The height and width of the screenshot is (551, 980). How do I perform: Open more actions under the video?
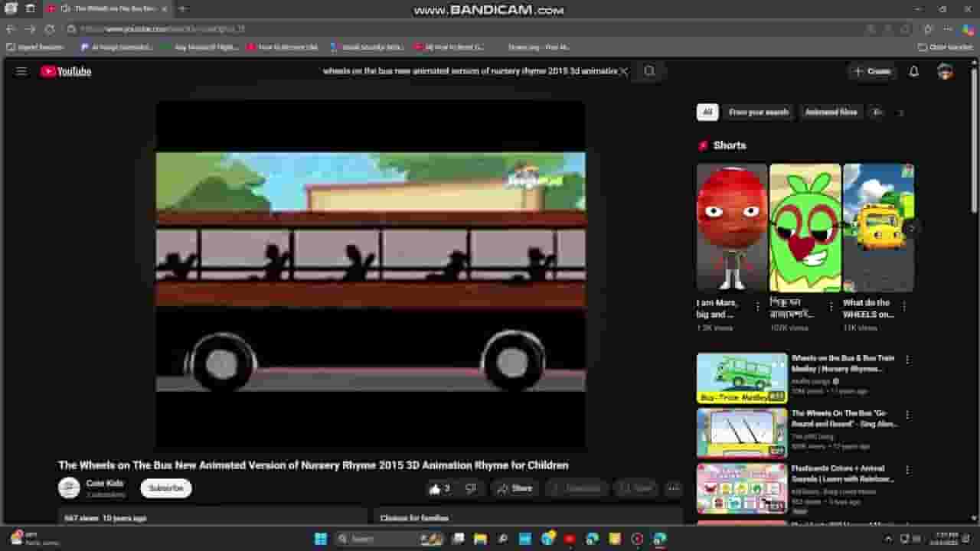tap(673, 488)
